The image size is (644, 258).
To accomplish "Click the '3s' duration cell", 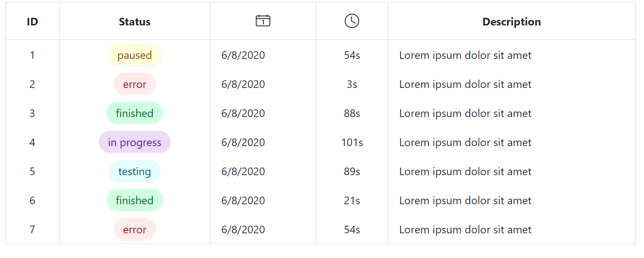I will click(352, 84).
